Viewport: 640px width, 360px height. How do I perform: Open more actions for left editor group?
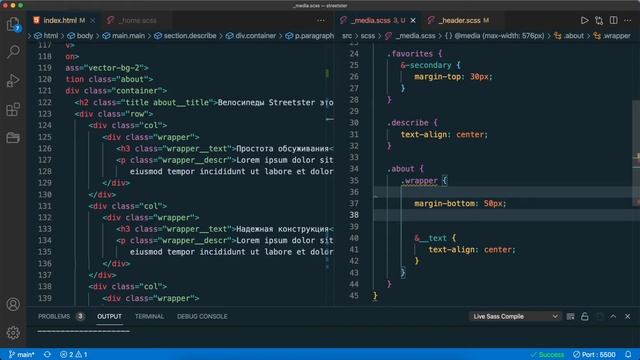click(321, 20)
